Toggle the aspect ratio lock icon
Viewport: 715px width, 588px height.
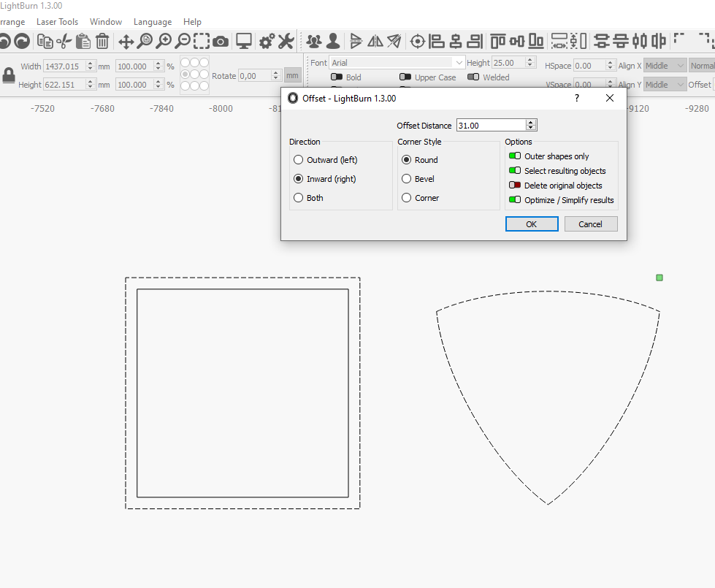point(9,75)
